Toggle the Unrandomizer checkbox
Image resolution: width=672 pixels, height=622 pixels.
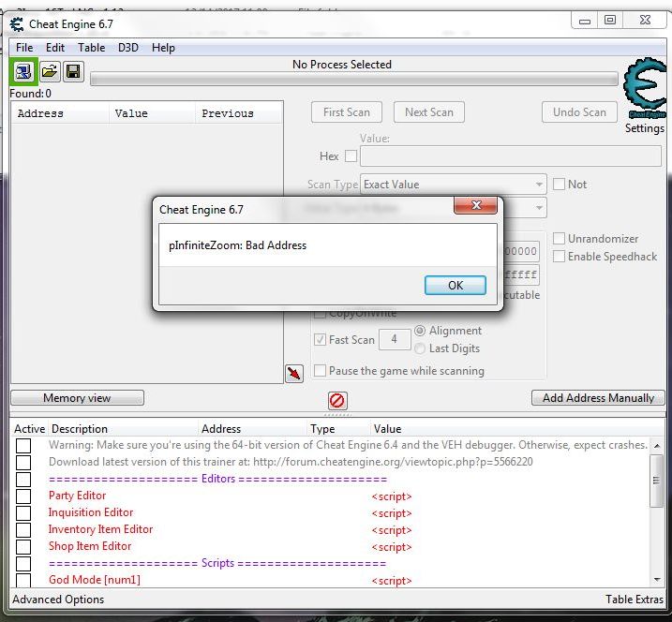pos(560,239)
